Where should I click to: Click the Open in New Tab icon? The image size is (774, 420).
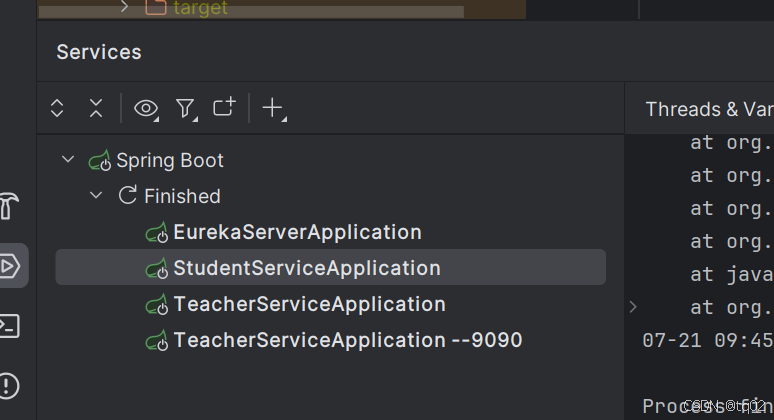[224, 107]
